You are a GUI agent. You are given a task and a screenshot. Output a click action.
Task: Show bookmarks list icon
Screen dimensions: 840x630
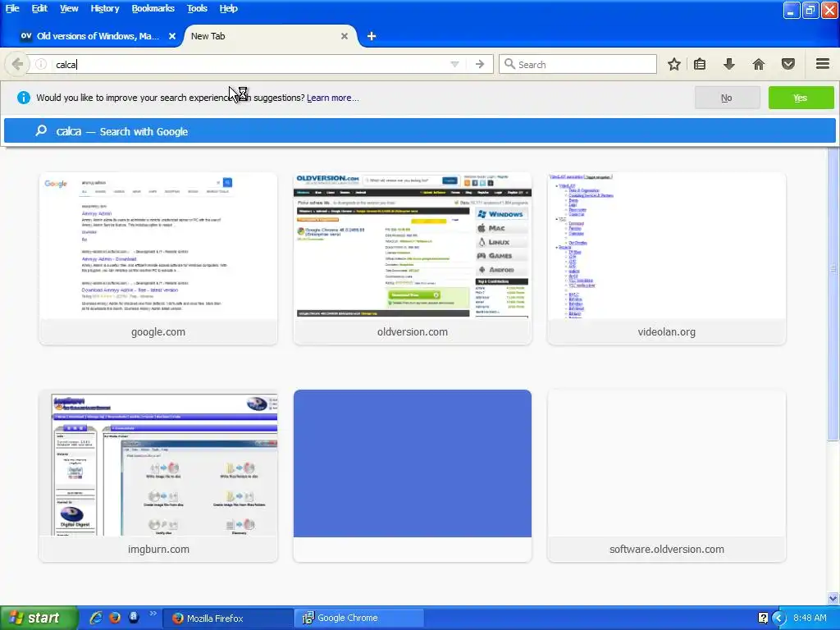point(700,64)
